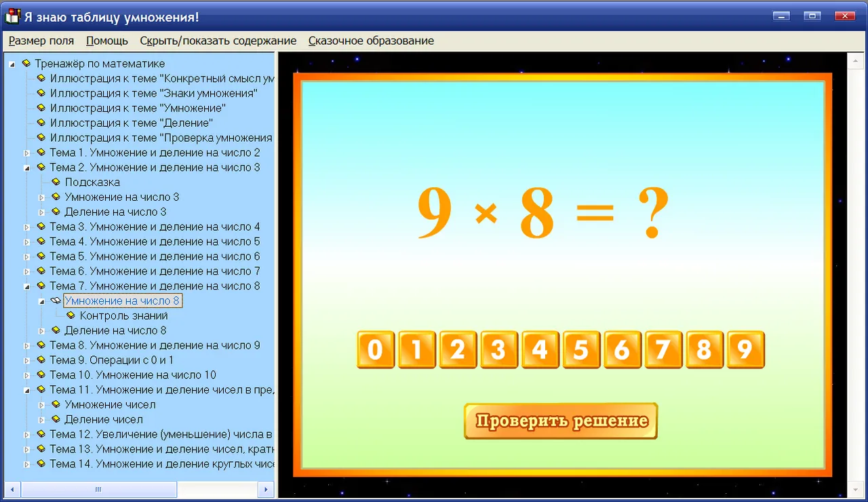Click the digit 7 tile
The height and width of the screenshot is (502, 868).
[663, 349]
